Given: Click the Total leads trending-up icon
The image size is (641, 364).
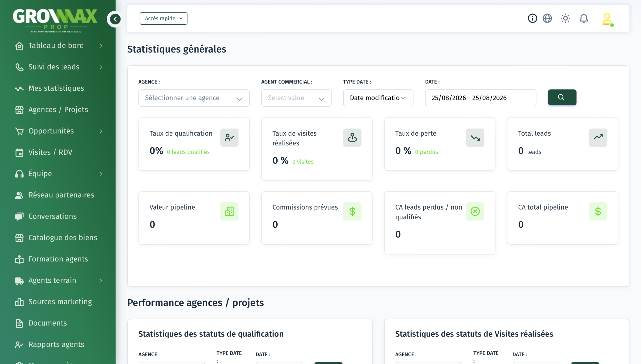Looking at the screenshot, I should tap(598, 138).
